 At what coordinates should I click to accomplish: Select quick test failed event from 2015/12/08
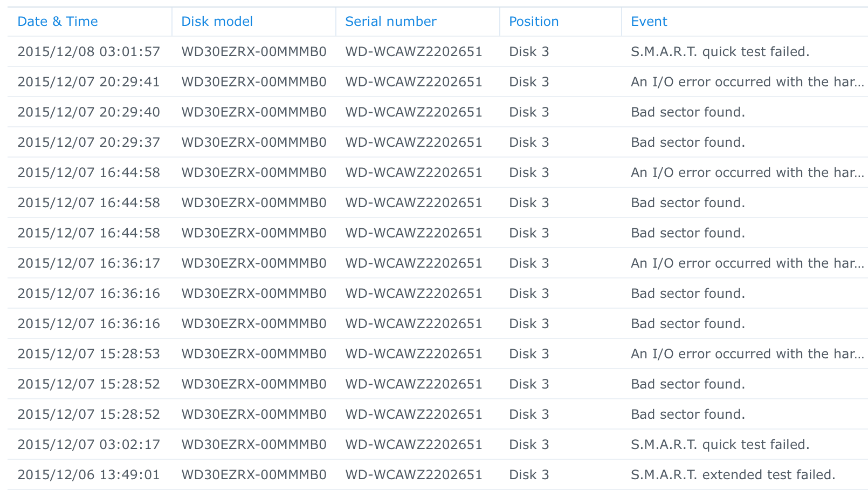click(720, 52)
